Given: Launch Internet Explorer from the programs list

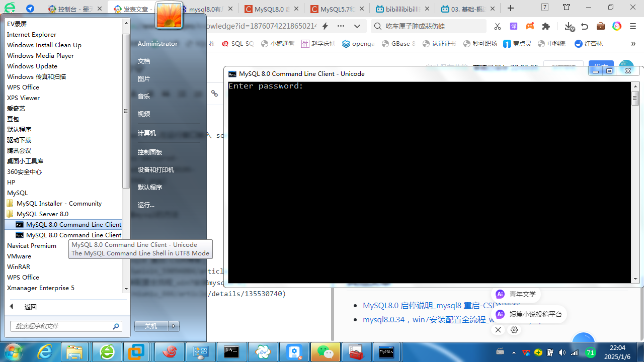Looking at the screenshot, I should (x=32, y=35).
